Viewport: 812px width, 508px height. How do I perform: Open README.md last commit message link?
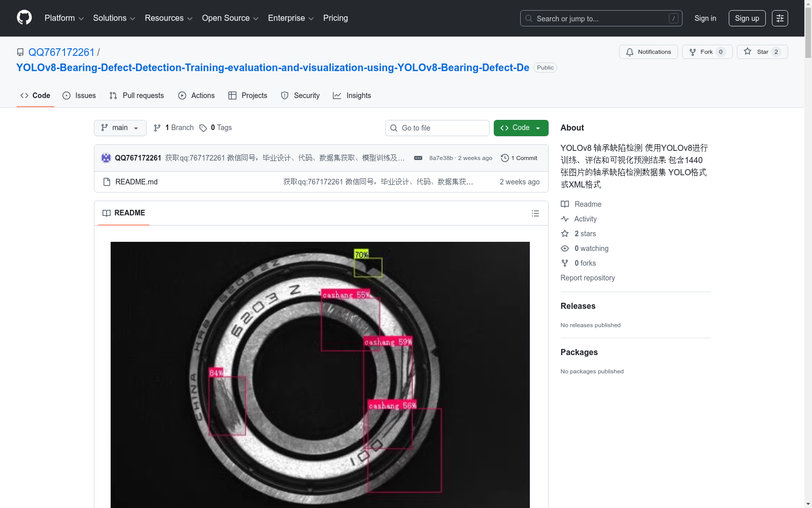click(x=378, y=182)
